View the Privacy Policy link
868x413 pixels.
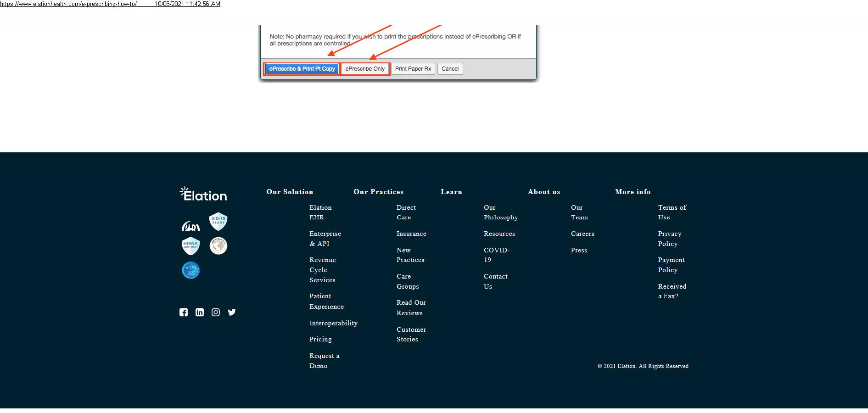click(x=669, y=239)
